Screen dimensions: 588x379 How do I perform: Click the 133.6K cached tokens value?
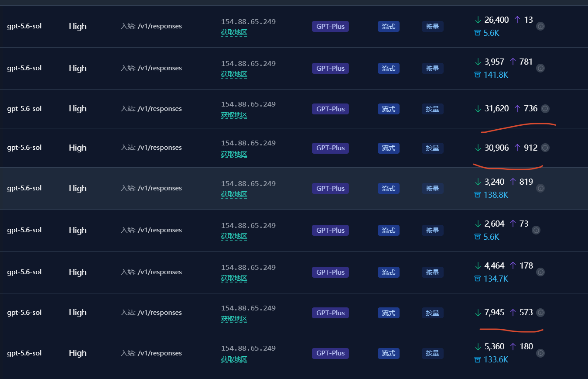click(496, 359)
